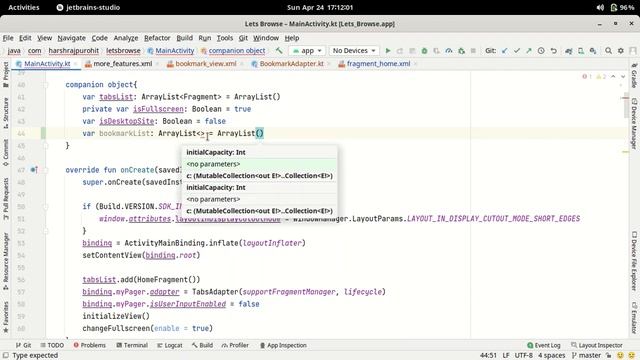Click Git Rollback undo icon
The width and height of the screenshot is (640, 360).
point(553,51)
